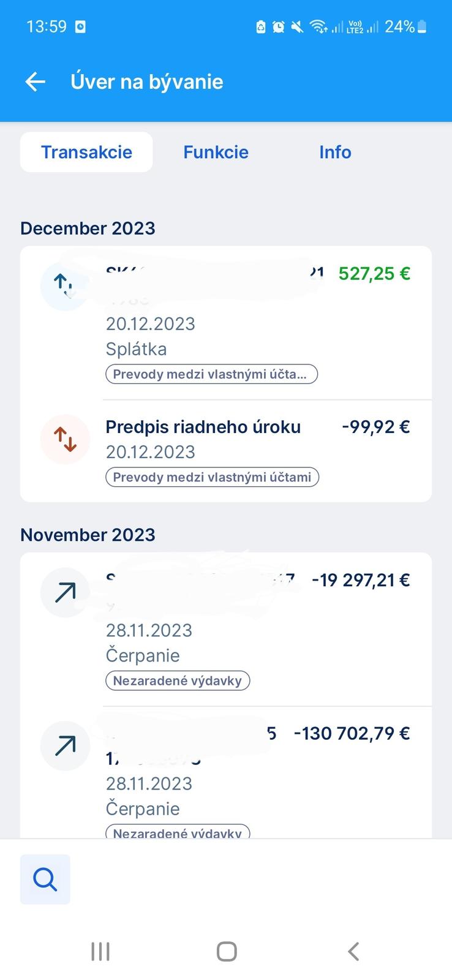Open the -19 297,21 € Čerpanie transaction
452x980 pixels.
point(257,631)
